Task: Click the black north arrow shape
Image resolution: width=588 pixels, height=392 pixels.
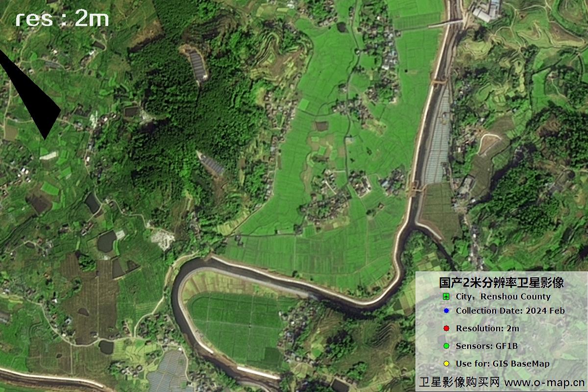Action: click(x=34, y=98)
